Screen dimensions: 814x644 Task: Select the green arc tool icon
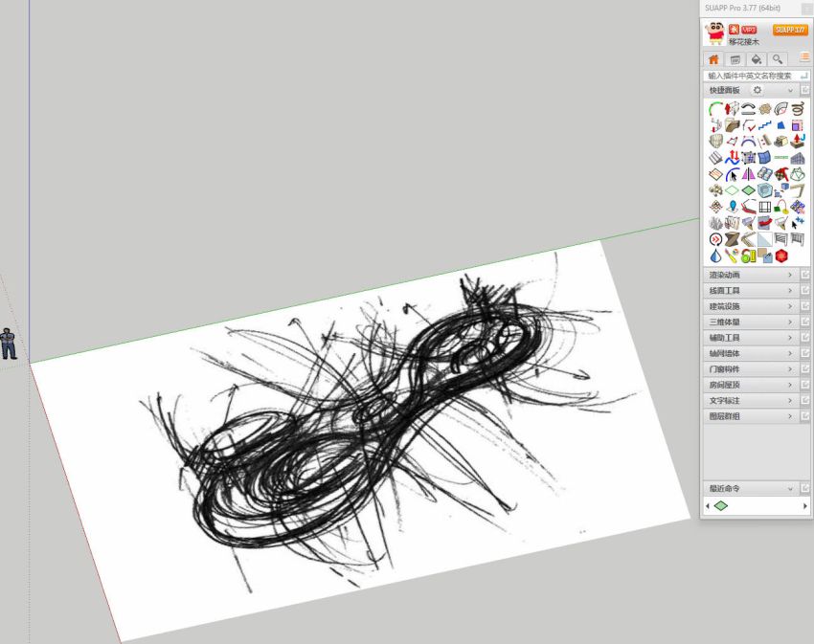tap(716, 109)
